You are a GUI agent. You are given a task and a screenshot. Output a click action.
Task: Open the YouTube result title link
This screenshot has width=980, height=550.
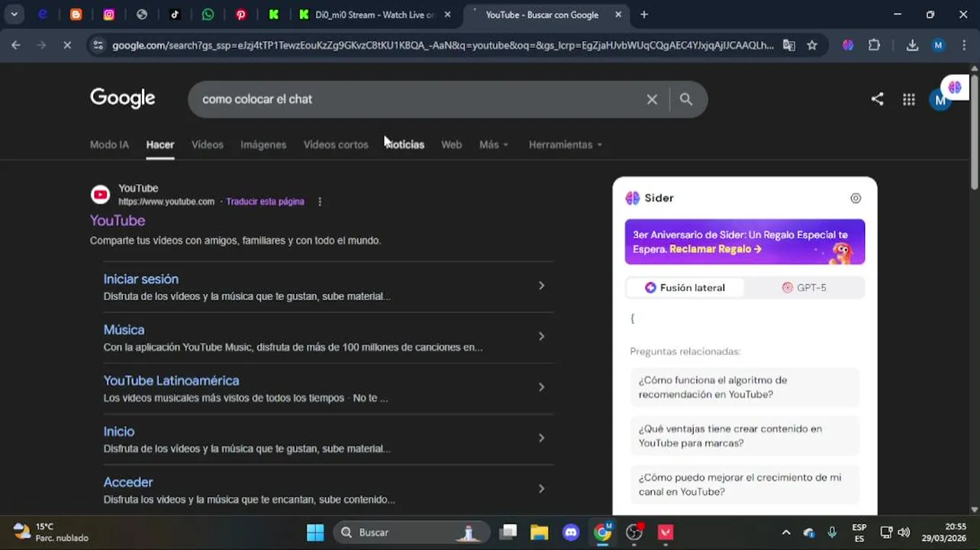(118, 220)
